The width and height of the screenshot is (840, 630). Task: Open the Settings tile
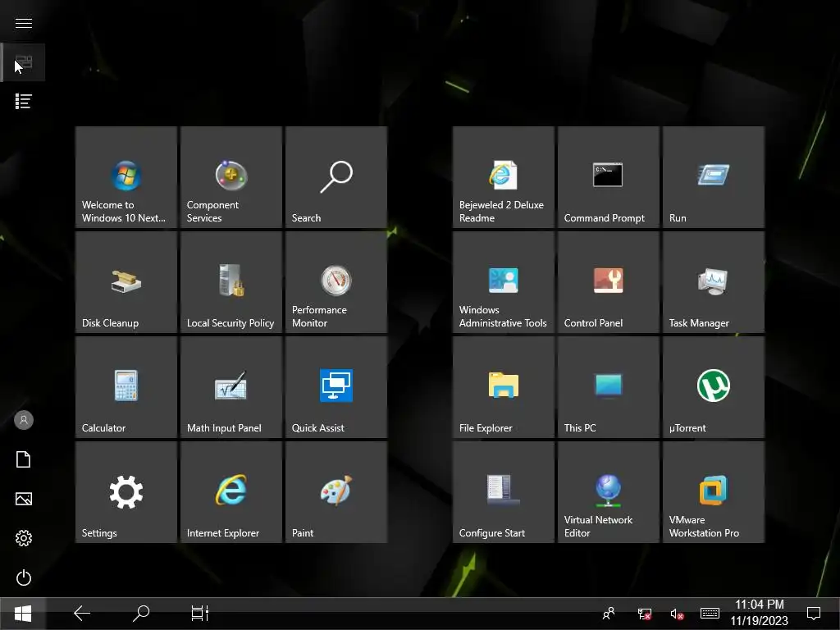tap(126, 492)
